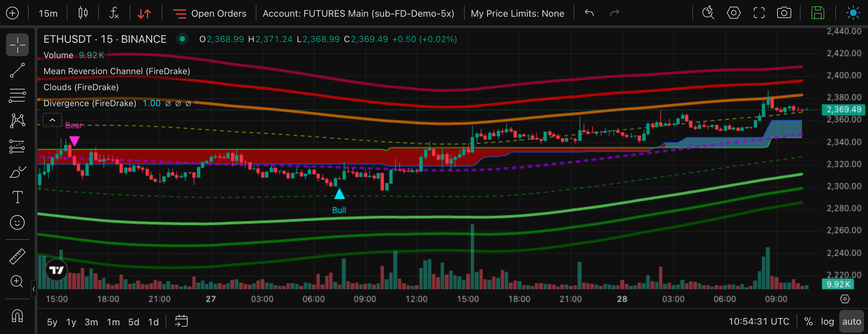The height and width of the screenshot is (334, 868).
Task: Open chart settings hexagon icon
Action: [733, 13]
